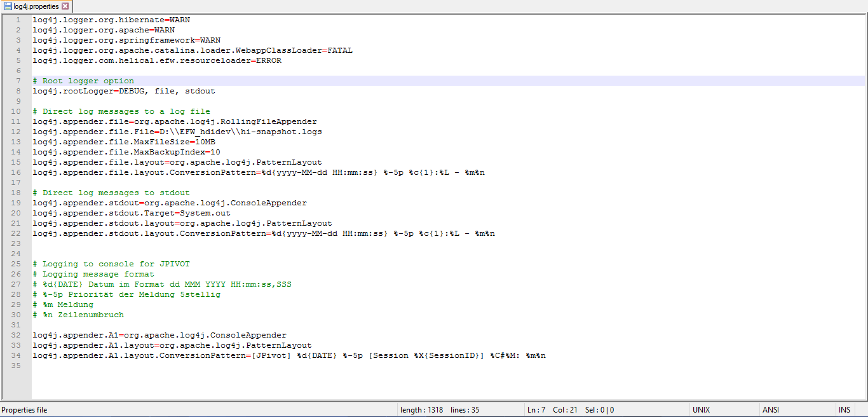This screenshot has height=417, width=868.
Task: Click 'Sel : 0 | 0' in the status bar
Action: [599, 410]
